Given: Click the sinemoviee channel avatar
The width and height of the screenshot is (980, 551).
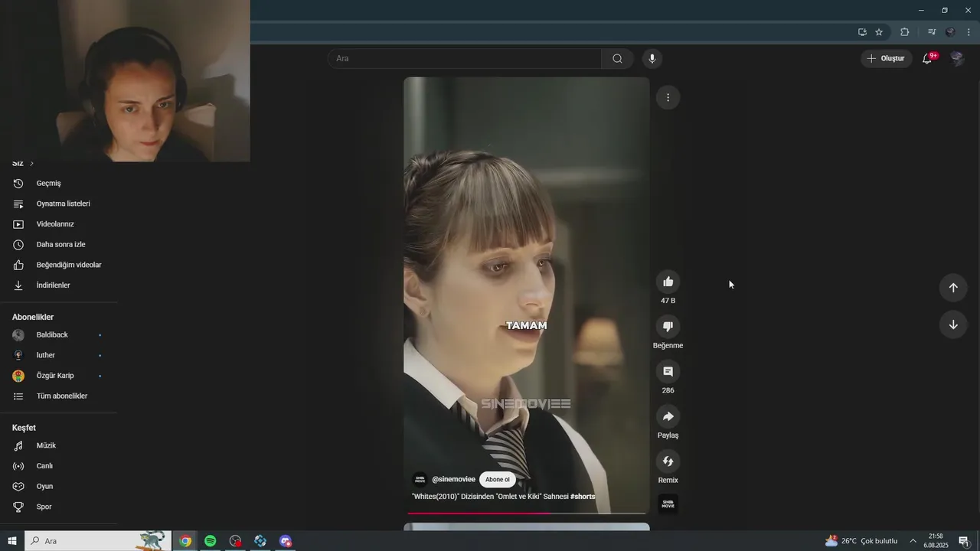Looking at the screenshot, I should tap(420, 480).
